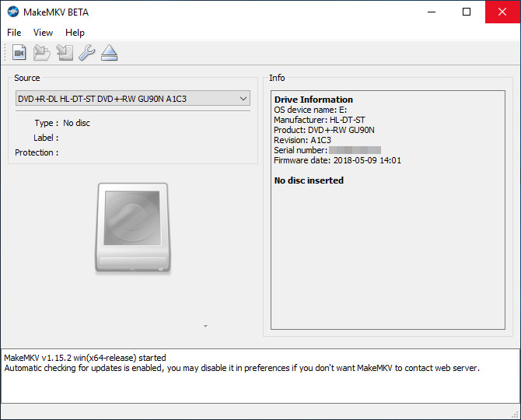
Task: Click the Drive Information heading in Info panel
Action: (x=313, y=100)
